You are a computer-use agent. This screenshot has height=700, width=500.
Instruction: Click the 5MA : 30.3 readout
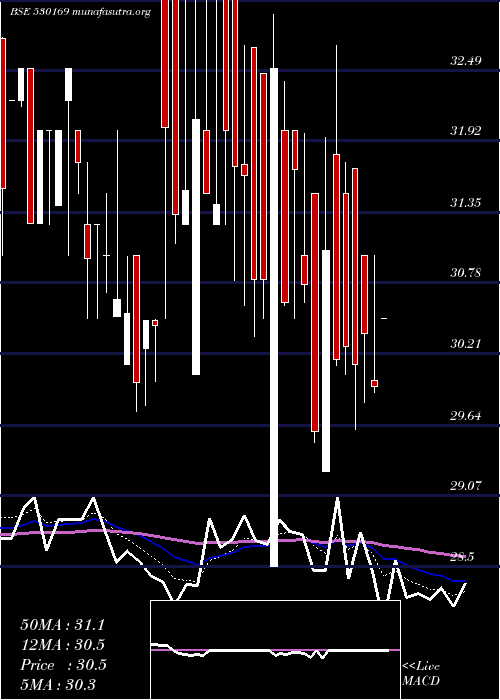[x=58, y=684]
